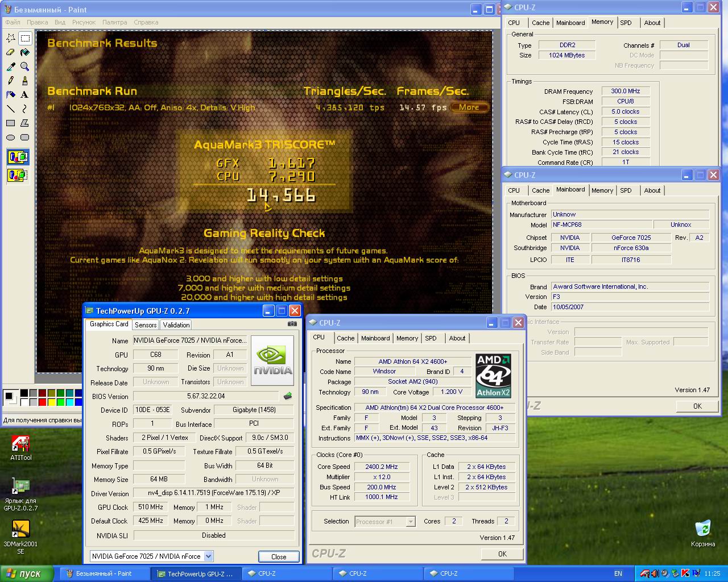This screenshot has width=728, height=582.
Task: Click the EN language indicator in taskbar
Action: (x=618, y=573)
